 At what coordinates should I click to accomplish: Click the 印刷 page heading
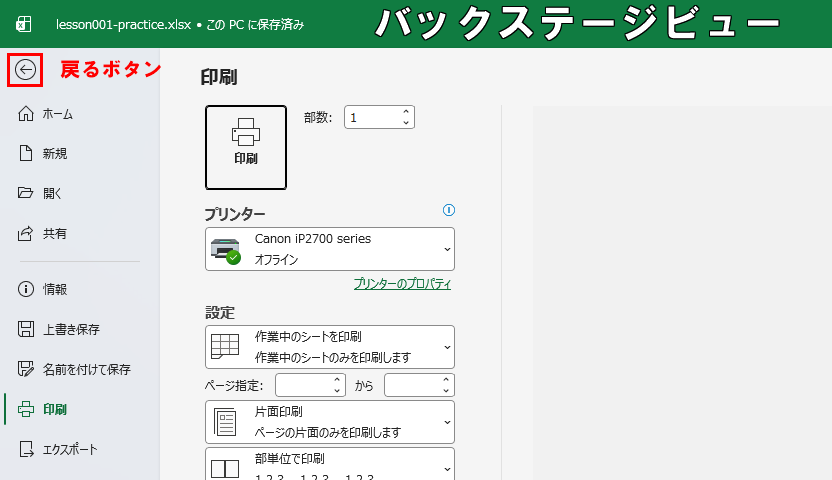[219, 77]
